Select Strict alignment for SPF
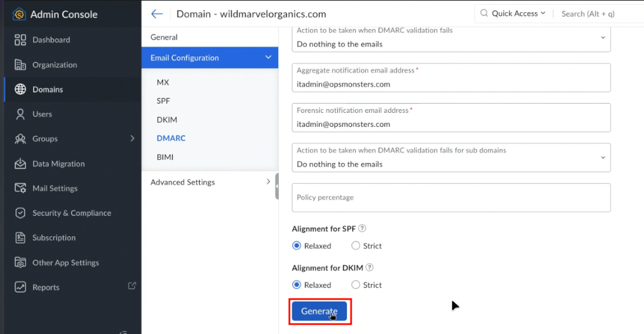 click(356, 246)
